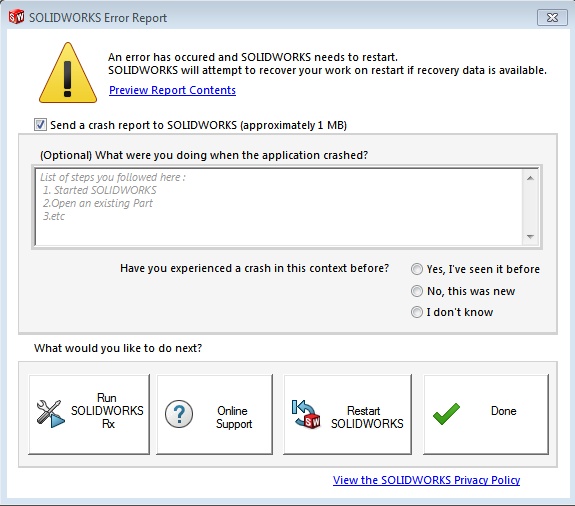Click the SOLIDWORKS logo in title bar
Viewport: 575px width, 506px height.
16,17
